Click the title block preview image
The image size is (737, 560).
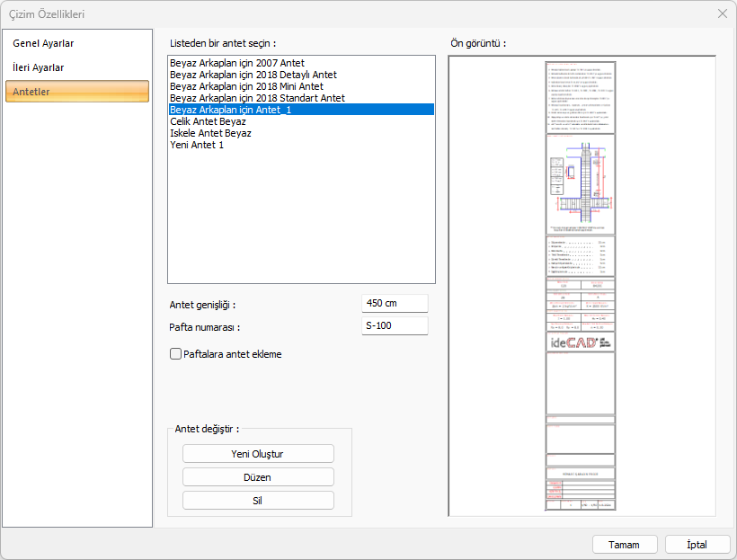pyautogui.click(x=582, y=286)
